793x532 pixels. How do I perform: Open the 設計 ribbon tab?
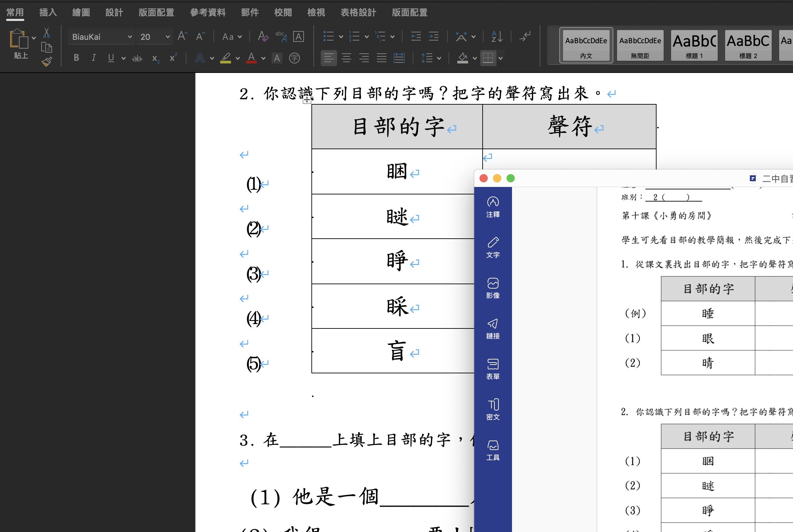point(114,12)
